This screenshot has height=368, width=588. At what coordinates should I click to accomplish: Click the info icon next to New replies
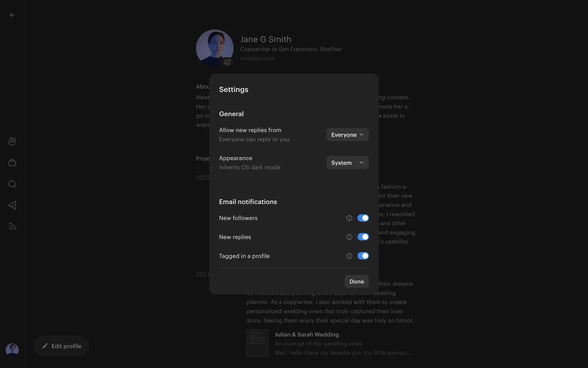(x=349, y=237)
